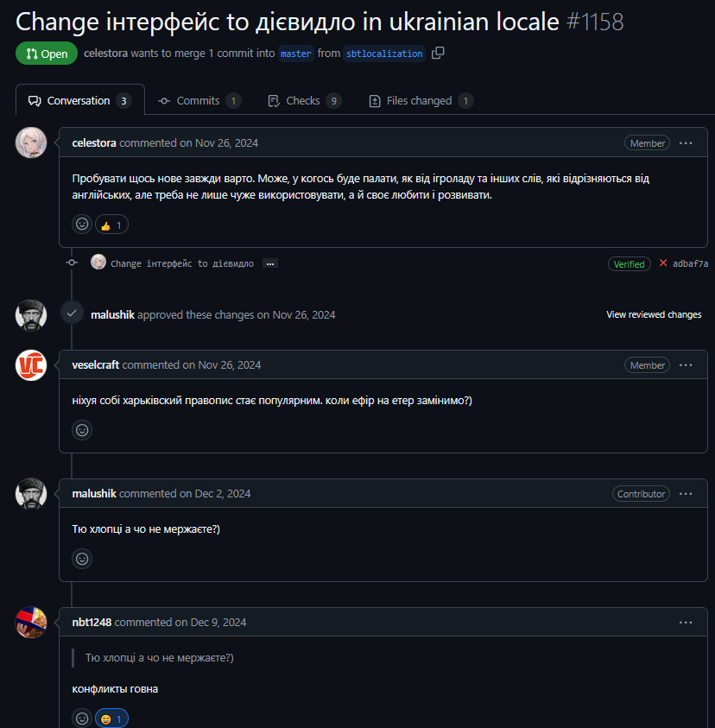Screen dimensions: 715x728
Task: Add emoji reaction to celestora's comment
Action: coord(82,225)
